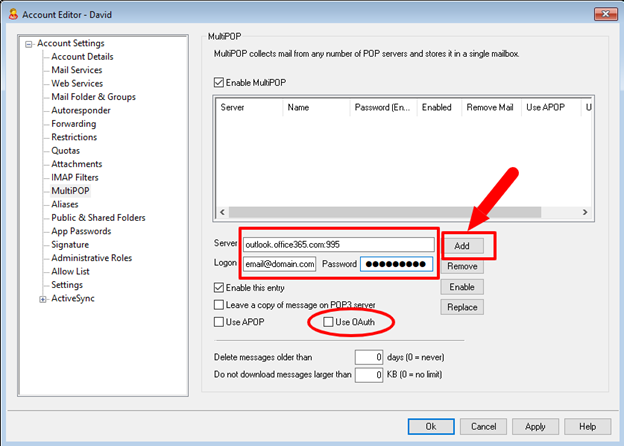Click the Replace button
The image size is (624, 446).
461,307
